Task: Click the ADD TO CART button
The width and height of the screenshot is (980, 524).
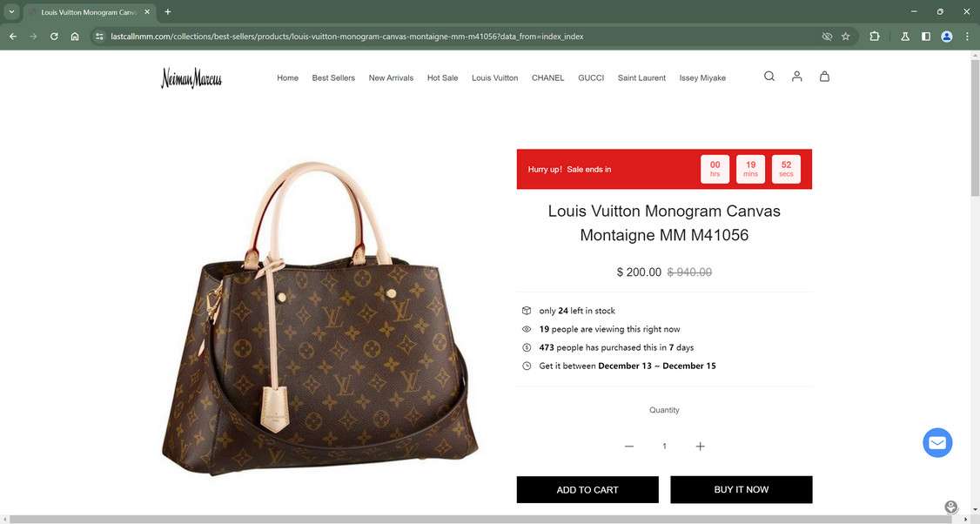Action: [587, 489]
